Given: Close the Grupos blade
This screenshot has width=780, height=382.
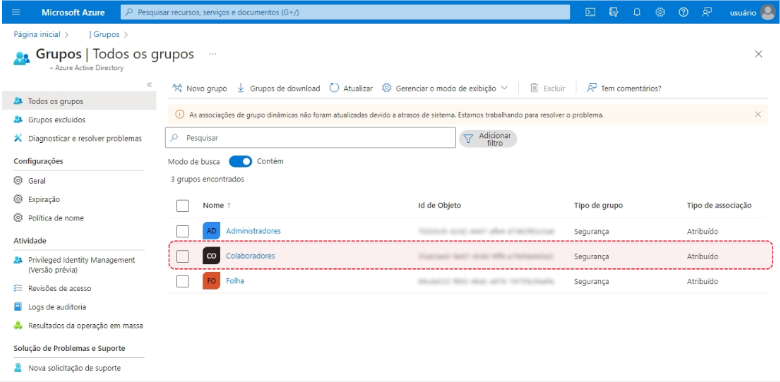Looking at the screenshot, I should (758, 54).
